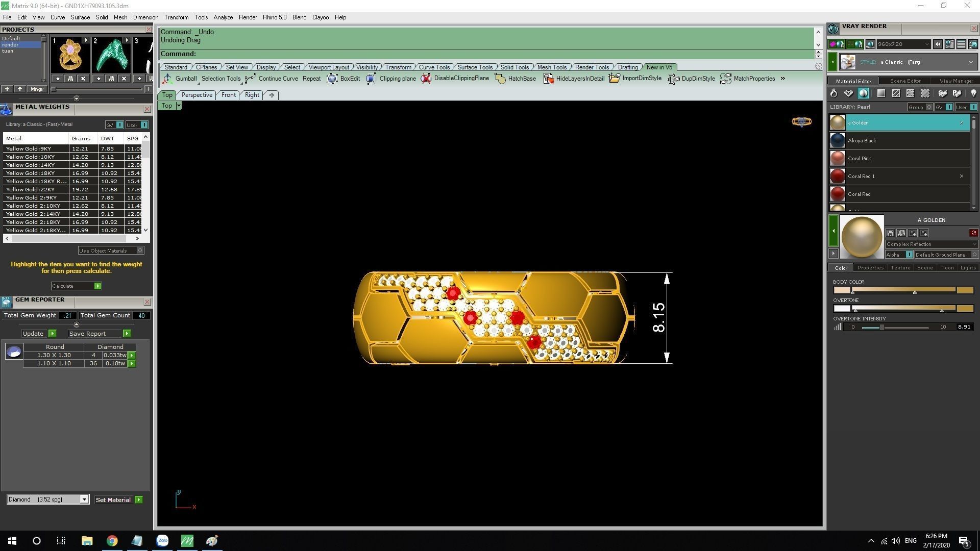Click the Overtone Intensity slider

tap(895, 328)
